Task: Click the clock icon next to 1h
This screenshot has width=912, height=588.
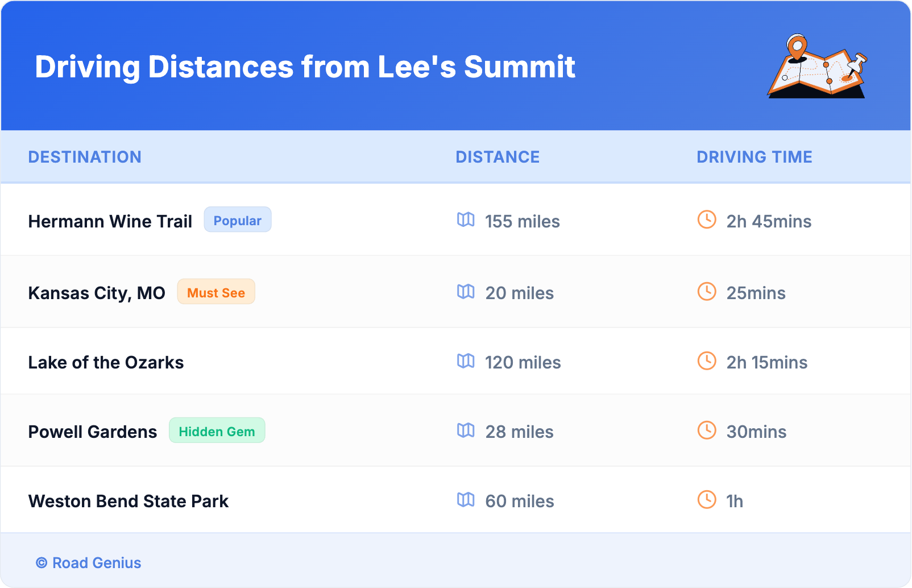Action: (x=707, y=500)
